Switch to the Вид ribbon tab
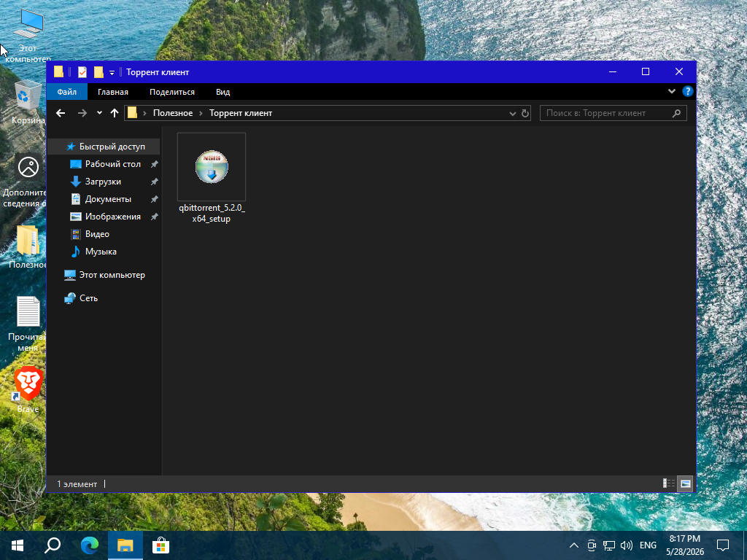 (223, 92)
